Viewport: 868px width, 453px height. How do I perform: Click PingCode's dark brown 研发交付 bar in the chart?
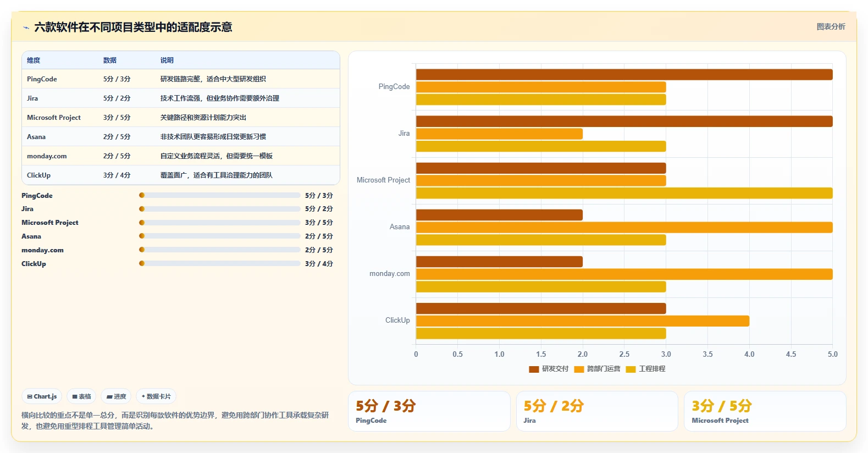[x=624, y=74]
